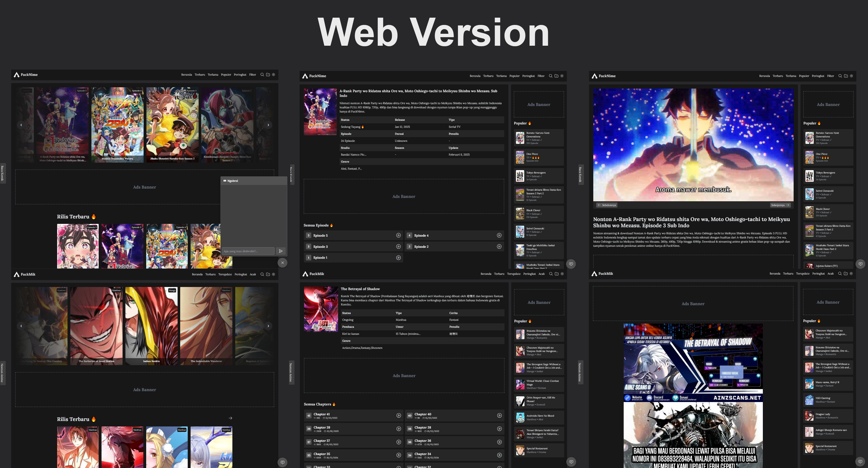Go to next slide in FuckMik homepage carousel

(x=268, y=326)
